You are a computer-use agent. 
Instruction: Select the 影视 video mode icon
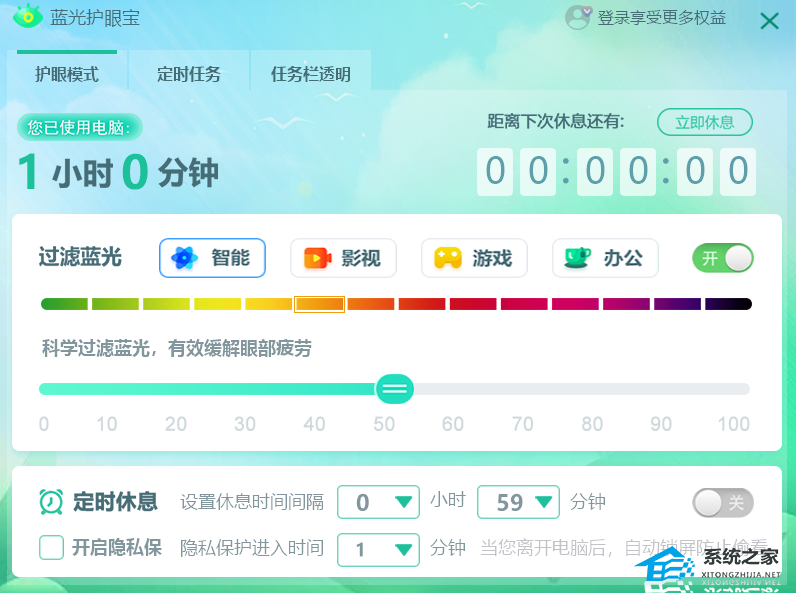pos(317,258)
